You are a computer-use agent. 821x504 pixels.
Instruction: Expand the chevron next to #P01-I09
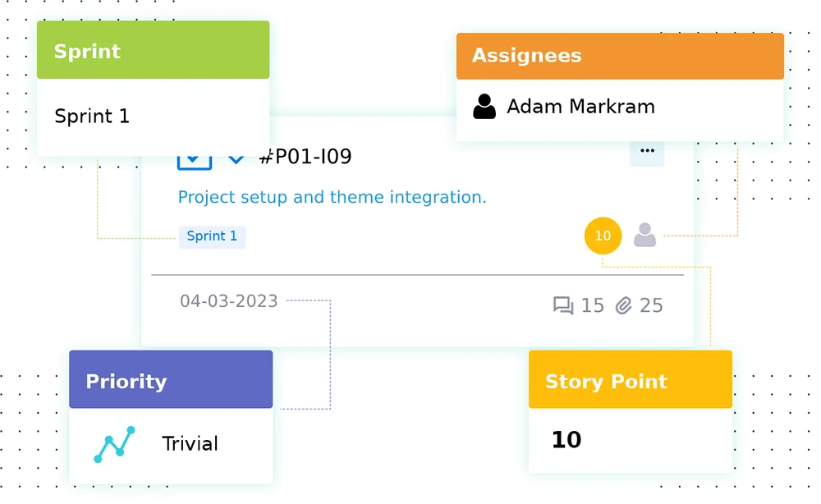click(236, 158)
